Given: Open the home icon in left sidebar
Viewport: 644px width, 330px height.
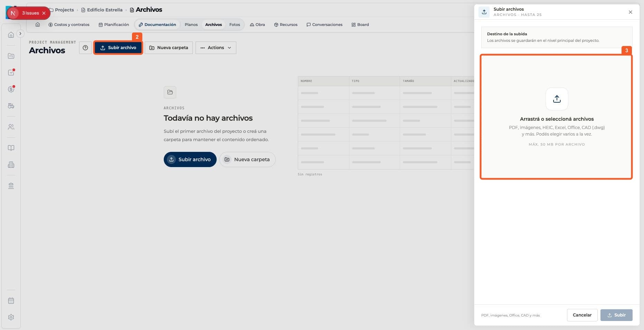Looking at the screenshot, I should 11,35.
